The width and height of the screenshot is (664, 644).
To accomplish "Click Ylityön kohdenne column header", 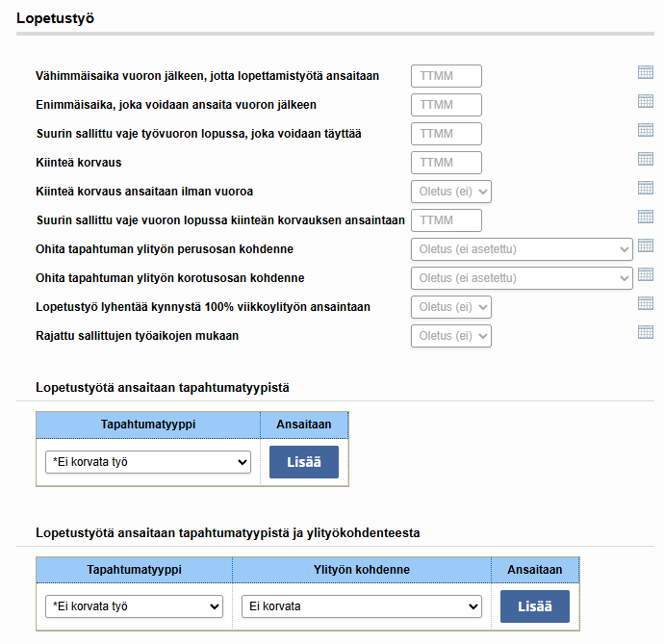I will click(x=362, y=570).
